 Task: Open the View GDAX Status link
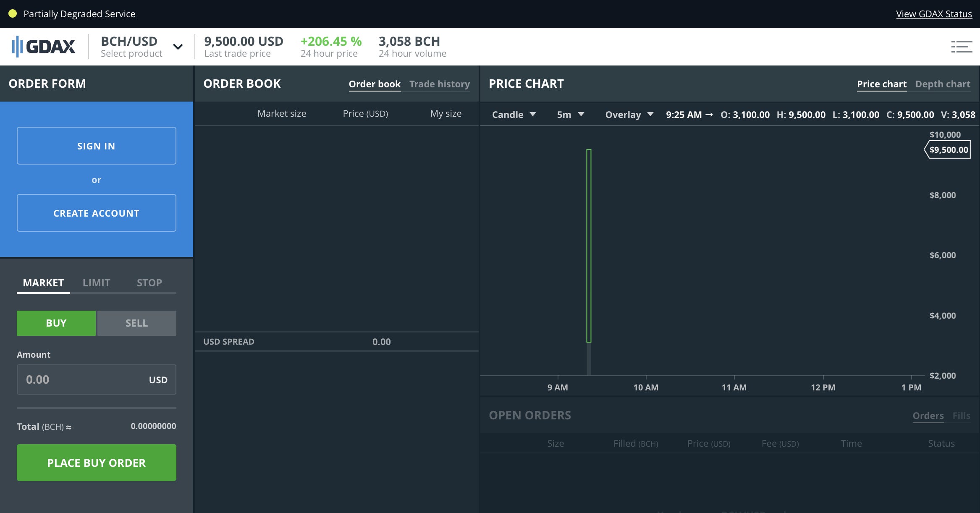point(934,13)
